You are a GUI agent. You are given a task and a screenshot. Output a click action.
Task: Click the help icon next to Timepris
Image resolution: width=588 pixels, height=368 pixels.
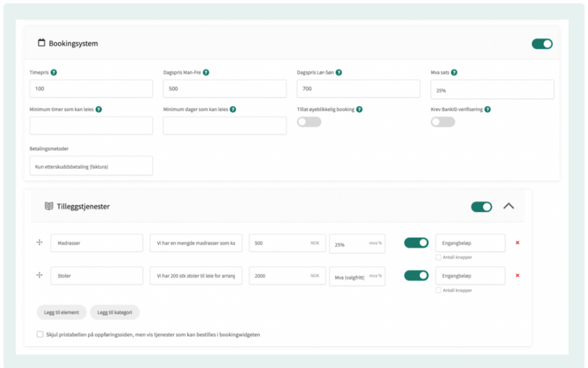(54, 73)
